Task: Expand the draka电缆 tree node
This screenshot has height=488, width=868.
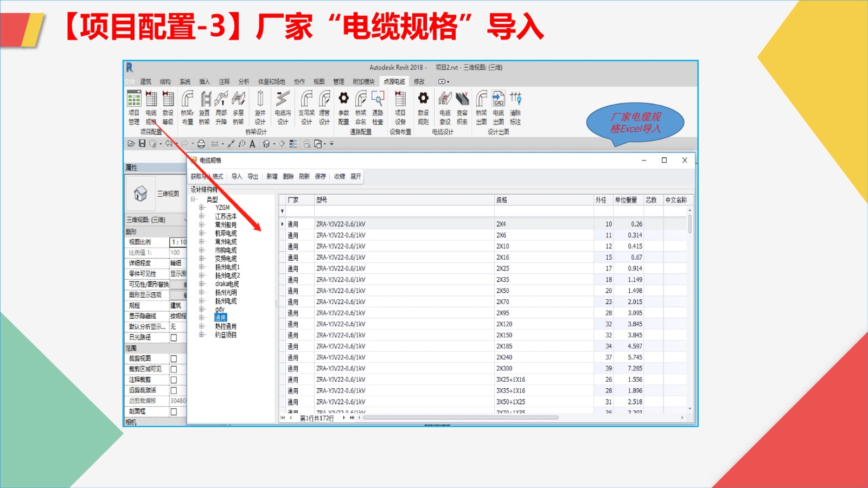Action: [202, 284]
